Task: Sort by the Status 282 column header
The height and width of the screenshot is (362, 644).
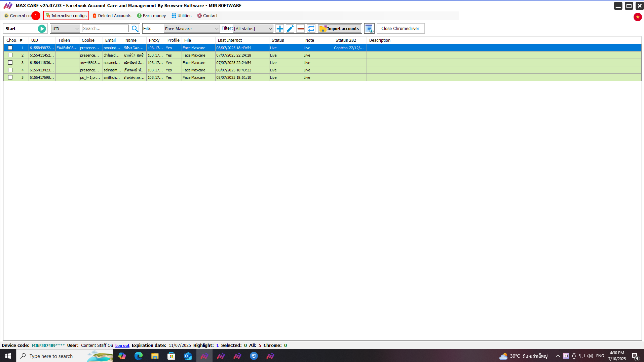Action: (350, 40)
